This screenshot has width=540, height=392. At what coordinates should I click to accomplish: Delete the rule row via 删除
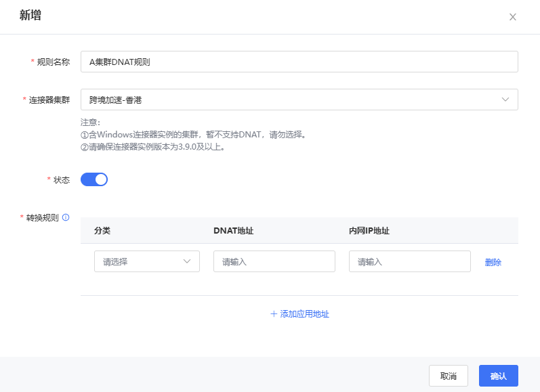coord(493,263)
